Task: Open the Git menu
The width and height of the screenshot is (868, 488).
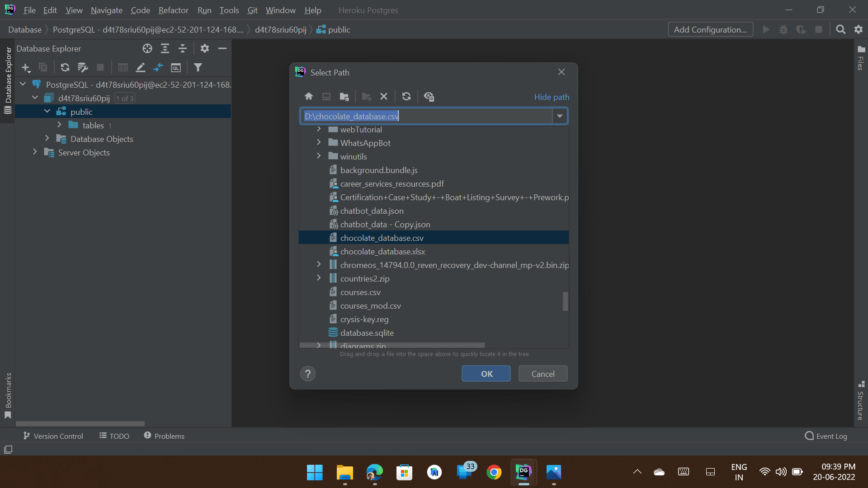Action: (252, 10)
